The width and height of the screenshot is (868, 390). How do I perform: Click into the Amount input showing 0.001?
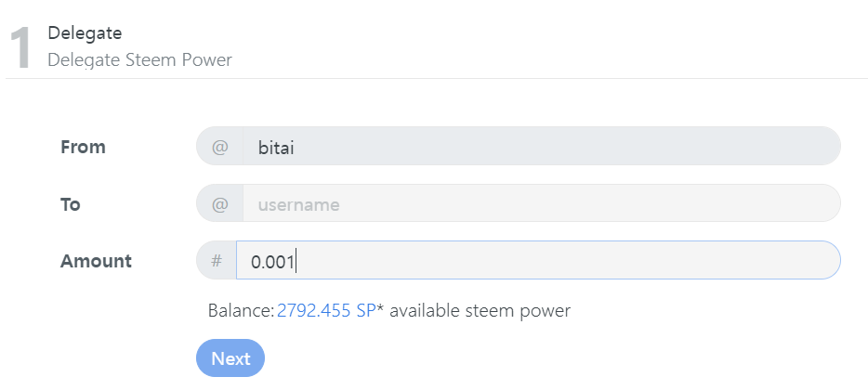click(x=539, y=261)
